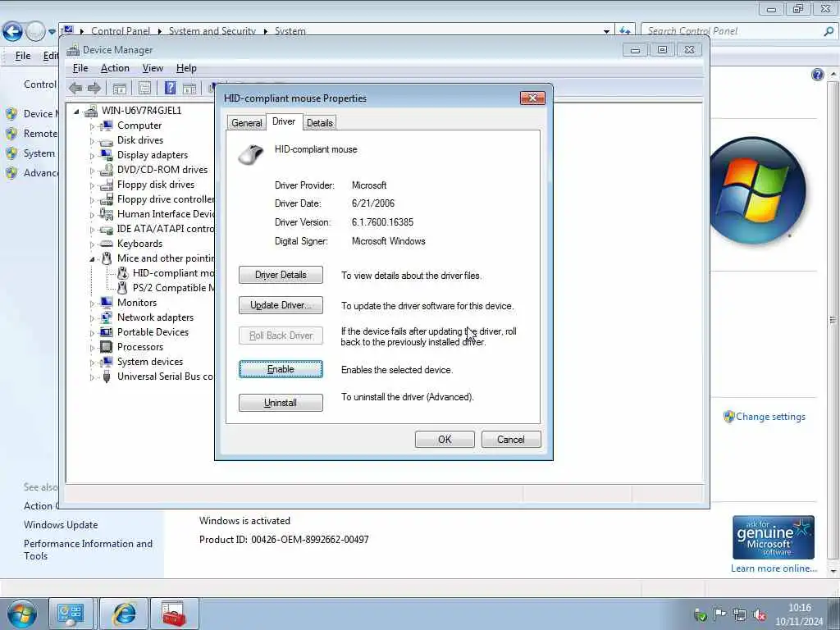Open Device Manager Help menu
The image size is (840, 630).
click(186, 68)
